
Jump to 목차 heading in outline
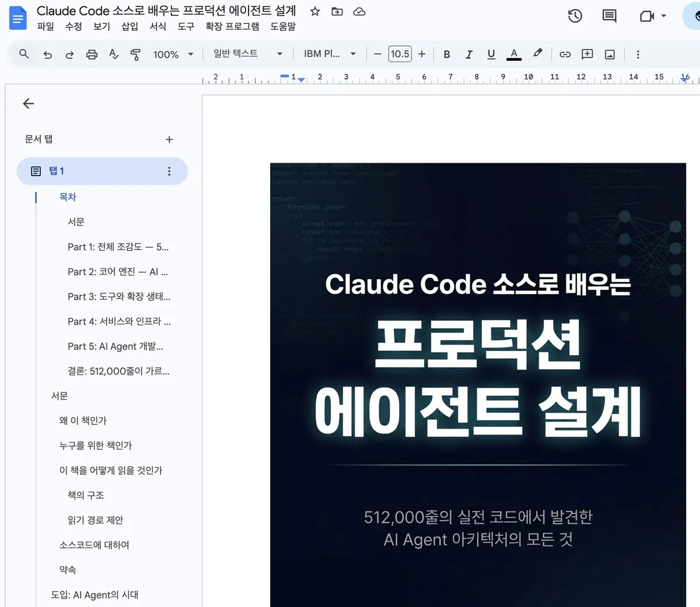68,197
